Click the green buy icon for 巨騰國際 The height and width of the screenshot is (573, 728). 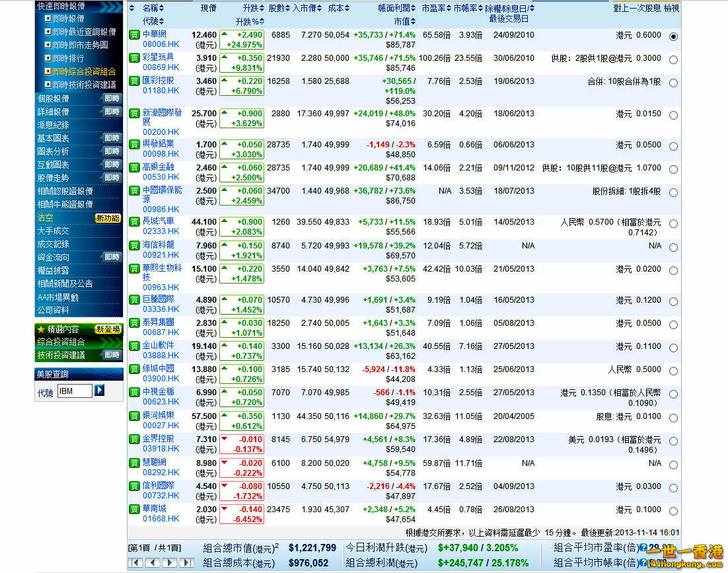(x=134, y=299)
